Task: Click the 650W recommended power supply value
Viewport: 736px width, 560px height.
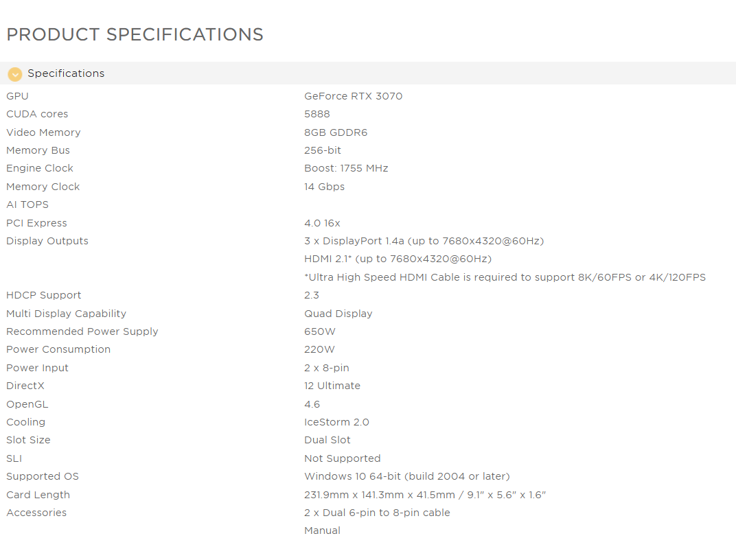Action: coord(319,331)
